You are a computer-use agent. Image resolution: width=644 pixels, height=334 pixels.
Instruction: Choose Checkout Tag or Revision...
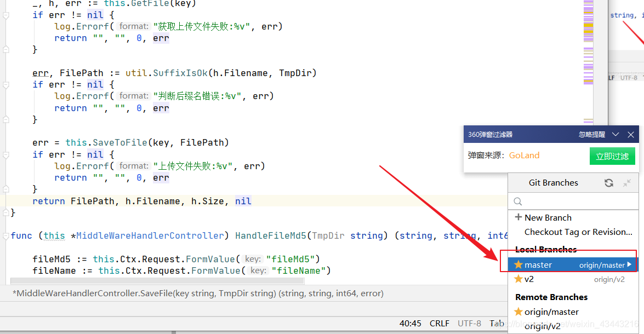[x=578, y=232]
